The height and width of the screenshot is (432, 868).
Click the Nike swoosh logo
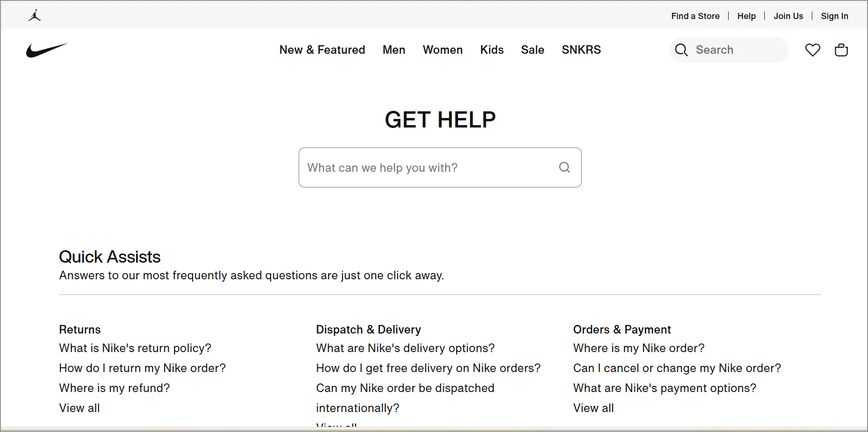coord(47,50)
